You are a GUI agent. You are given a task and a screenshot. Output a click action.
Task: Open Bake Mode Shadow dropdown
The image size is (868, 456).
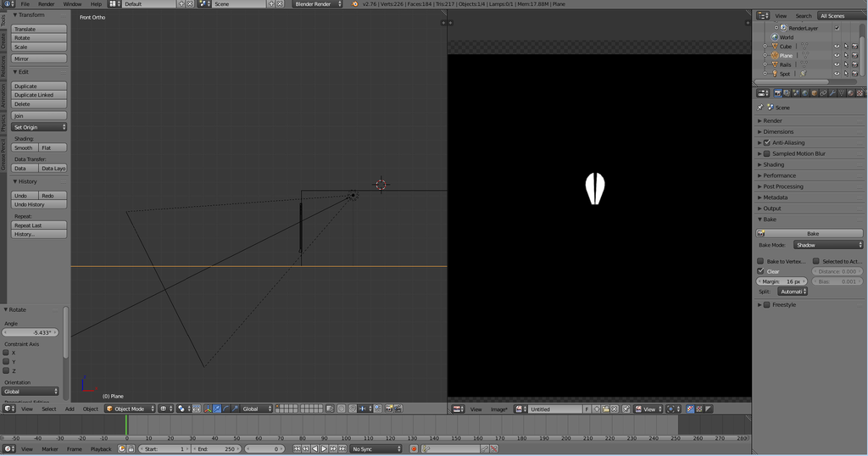(828, 245)
